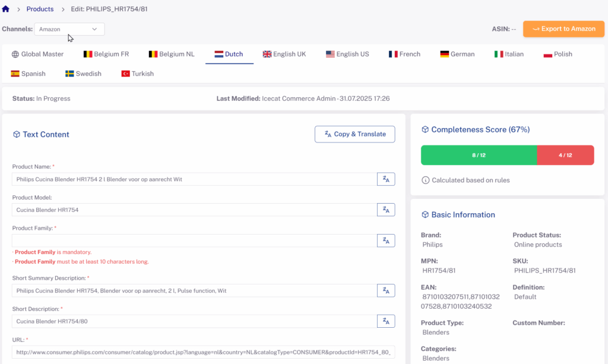608x364 pixels.
Task: Switch to the English UK tab
Action: tap(284, 54)
